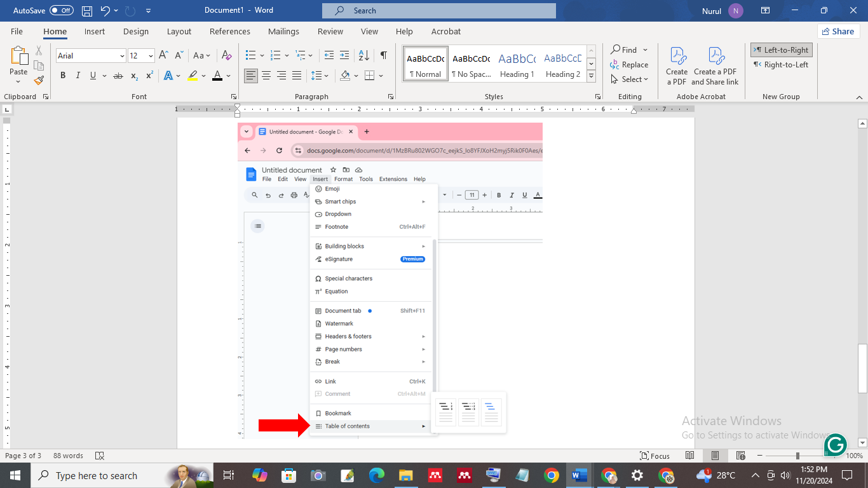Open the Review ribbon tab

coord(330,31)
